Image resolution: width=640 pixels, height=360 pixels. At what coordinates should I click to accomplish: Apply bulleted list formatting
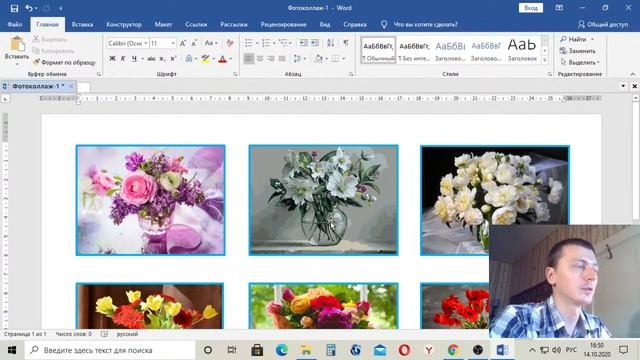tap(249, 43)
